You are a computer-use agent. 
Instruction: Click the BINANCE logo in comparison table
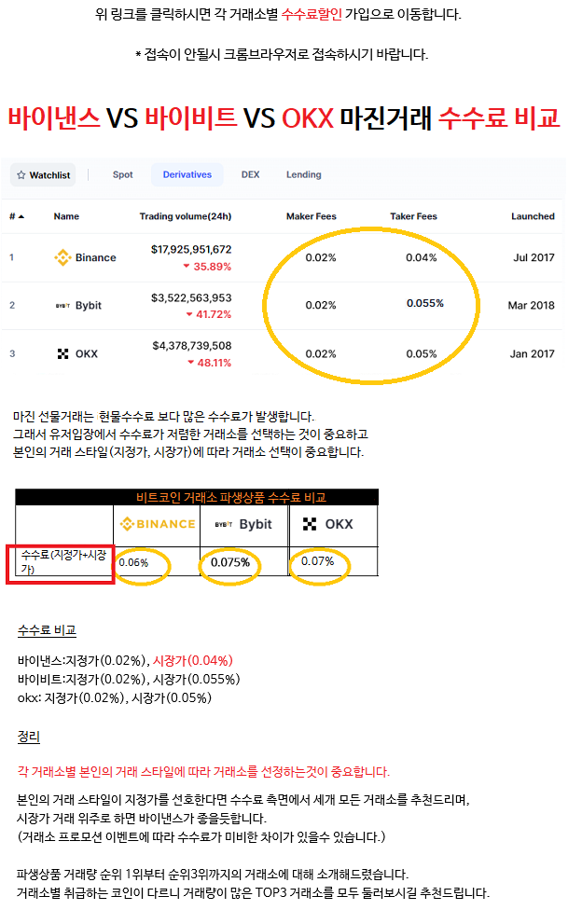pos(158,524)
